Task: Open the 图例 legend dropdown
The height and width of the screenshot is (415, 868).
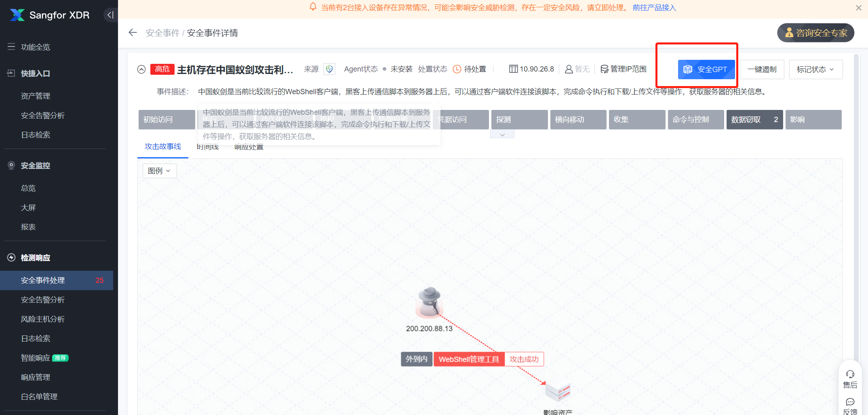Action: point(159,171)
